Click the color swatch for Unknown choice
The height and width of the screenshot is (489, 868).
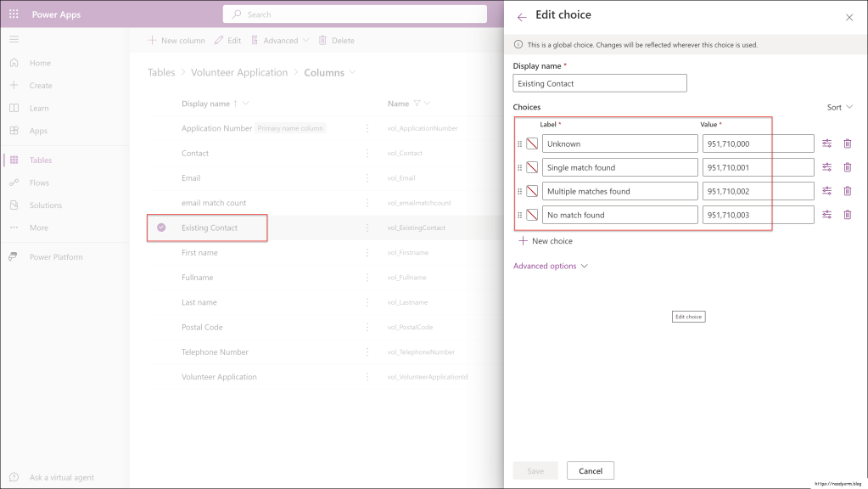click(x=532, y=143)
